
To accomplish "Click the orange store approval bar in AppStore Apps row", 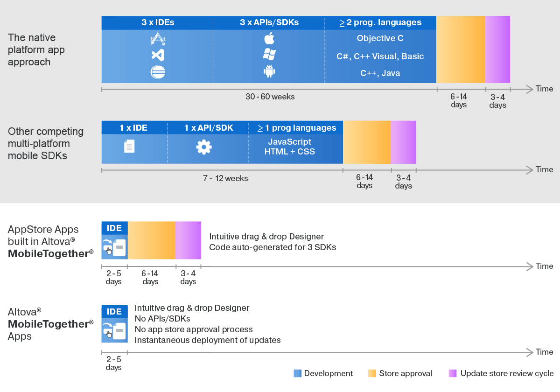I will pyautogui.click(x=152, y=240).
